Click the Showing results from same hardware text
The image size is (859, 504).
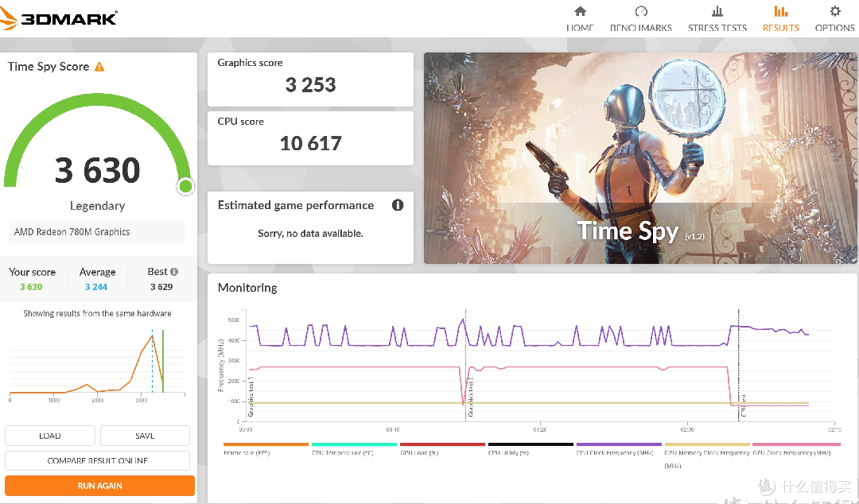[98, 313]
